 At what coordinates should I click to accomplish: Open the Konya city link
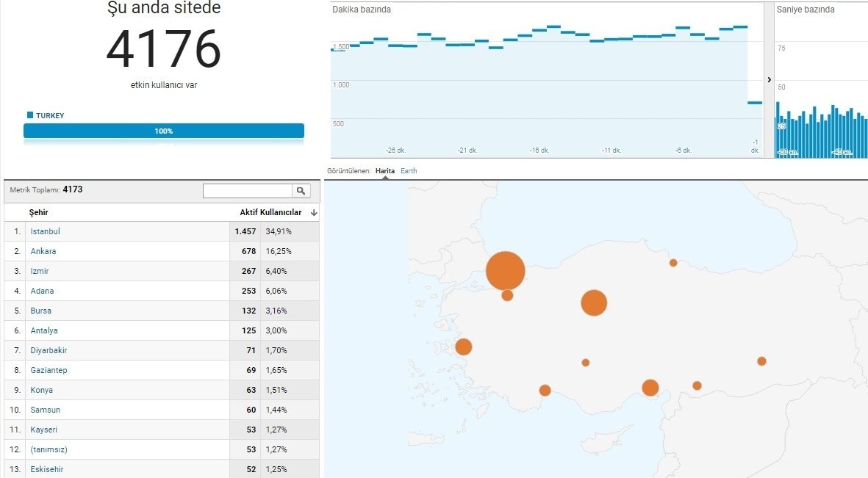(41, 390)
